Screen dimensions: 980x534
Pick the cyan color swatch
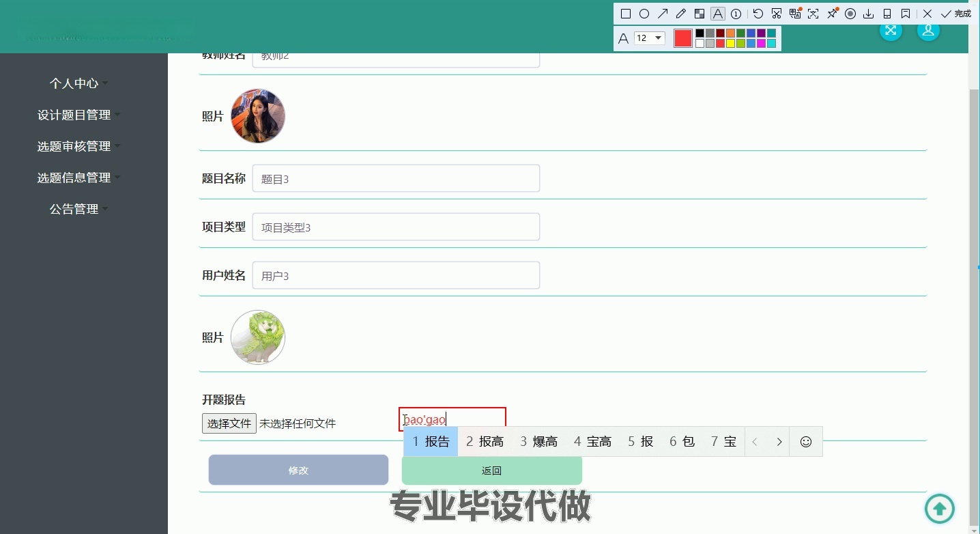coord(771,43)
